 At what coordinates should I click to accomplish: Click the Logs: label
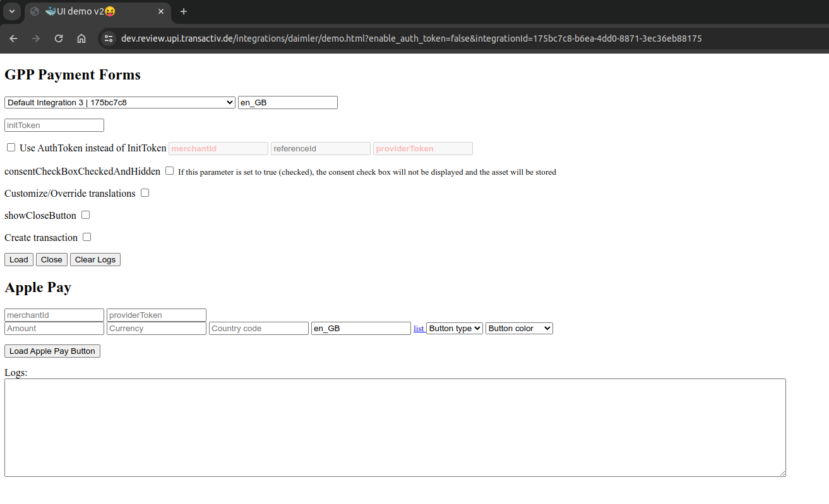16,373
